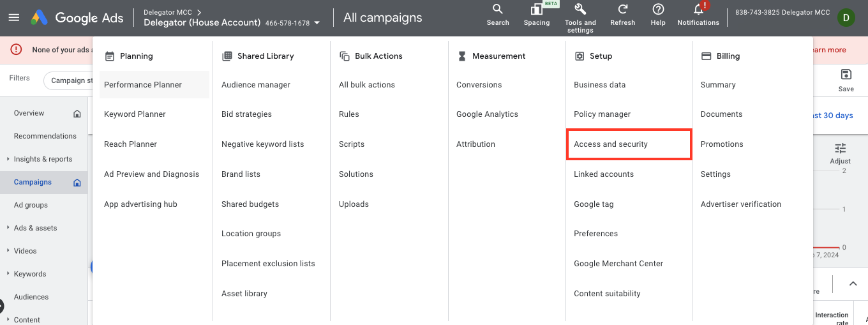Open Location groups

(251, 234)
